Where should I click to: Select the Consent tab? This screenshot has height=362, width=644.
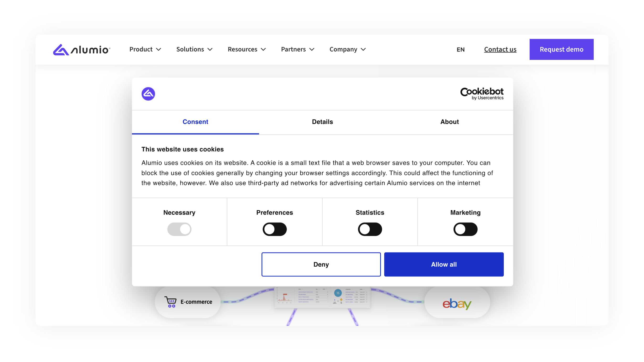point(195,122)
